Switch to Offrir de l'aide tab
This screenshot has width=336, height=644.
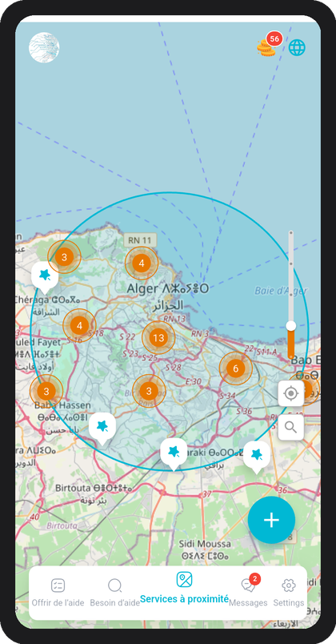58,593
